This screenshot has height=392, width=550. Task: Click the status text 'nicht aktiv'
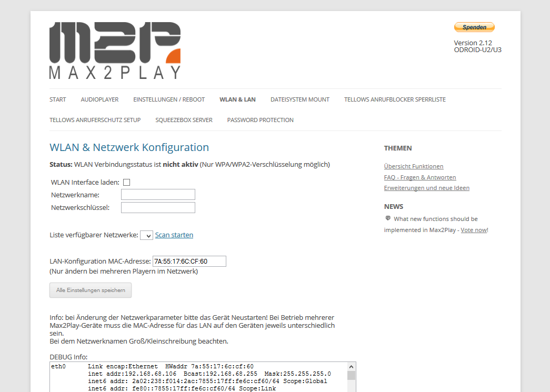click(181, 165)
